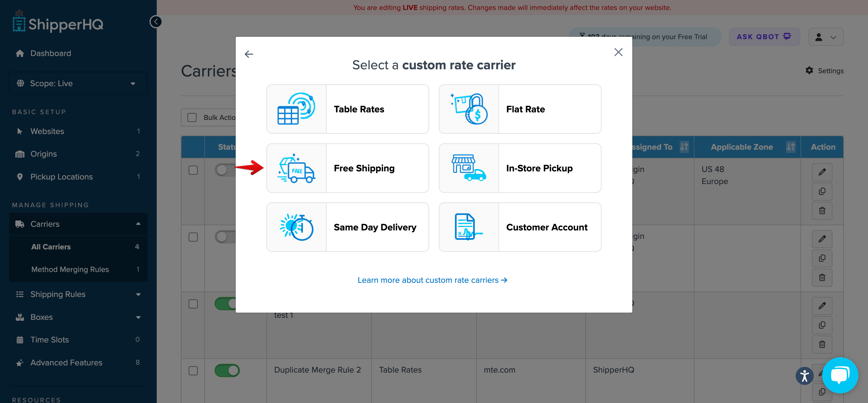Open the live chat bubble widget

click(840, 375)
